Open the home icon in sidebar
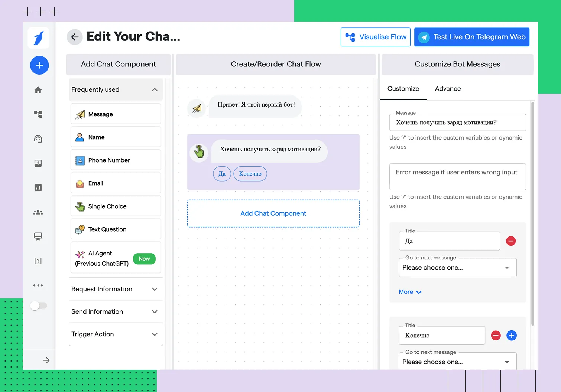This screenshot has width=561, height=392. point(38,90)
